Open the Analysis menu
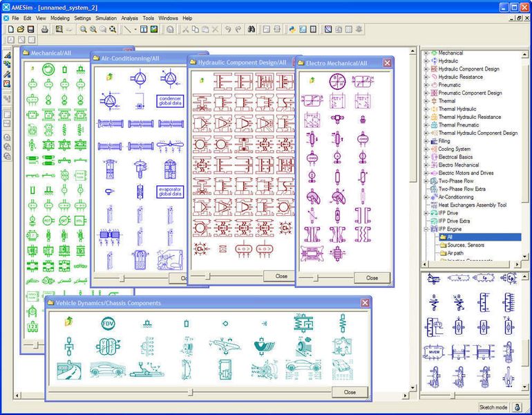Screen dimensions: 532x415 130,18
